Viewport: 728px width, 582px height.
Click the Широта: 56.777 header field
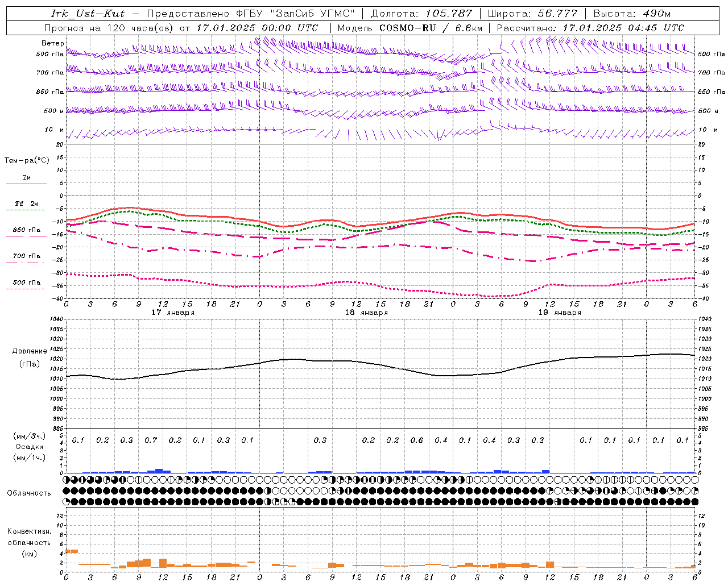(x=533, y=14)
